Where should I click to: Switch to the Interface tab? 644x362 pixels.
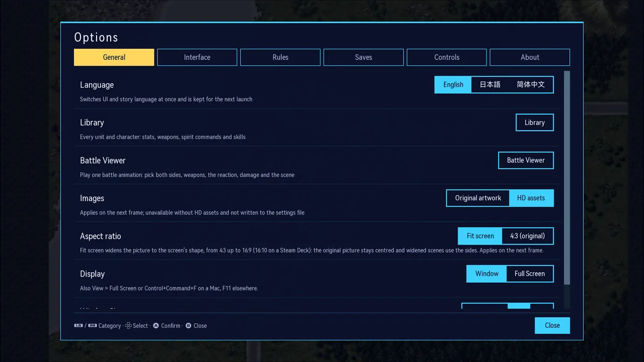(x=197, y=57)
